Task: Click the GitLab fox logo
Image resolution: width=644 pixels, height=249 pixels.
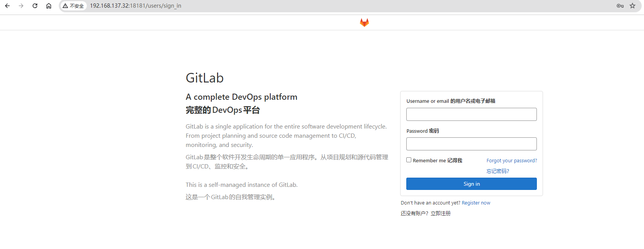Action: [364, 23]
